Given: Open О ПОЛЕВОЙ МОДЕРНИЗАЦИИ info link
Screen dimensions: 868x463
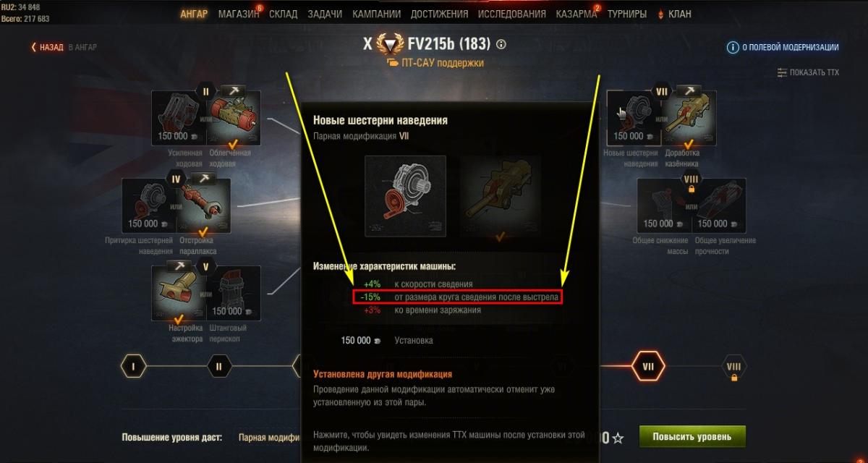Looking at the screenshot, I should coord(783,47).
